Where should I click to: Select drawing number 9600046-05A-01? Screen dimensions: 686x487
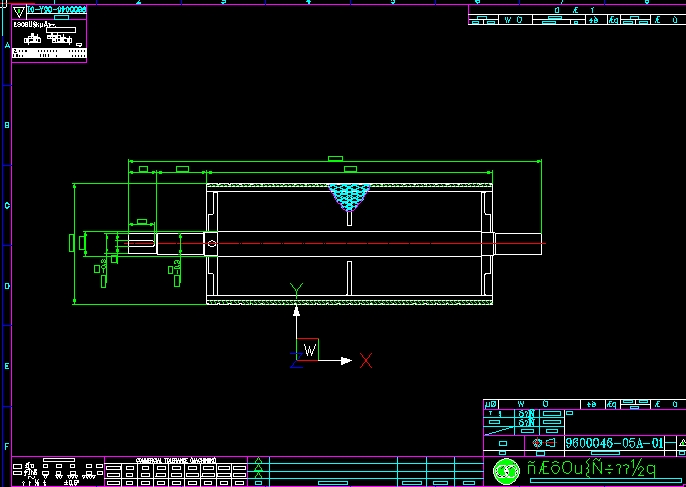click(x=614, y=443)
